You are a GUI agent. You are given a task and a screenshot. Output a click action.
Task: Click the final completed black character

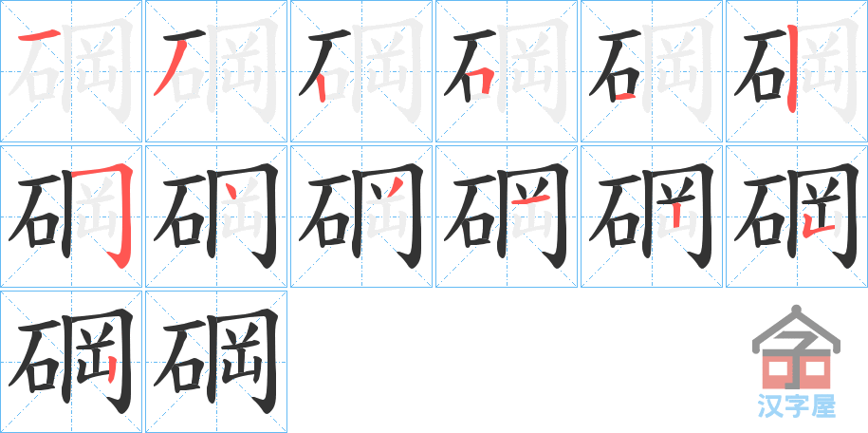point(216,362)
